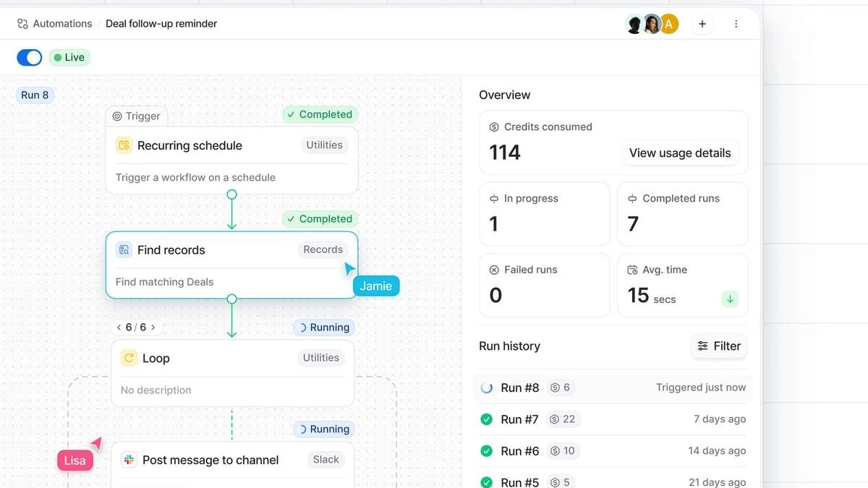Click the Slack icon on Post message
868x488 pixels.
(x=129, y=460)
